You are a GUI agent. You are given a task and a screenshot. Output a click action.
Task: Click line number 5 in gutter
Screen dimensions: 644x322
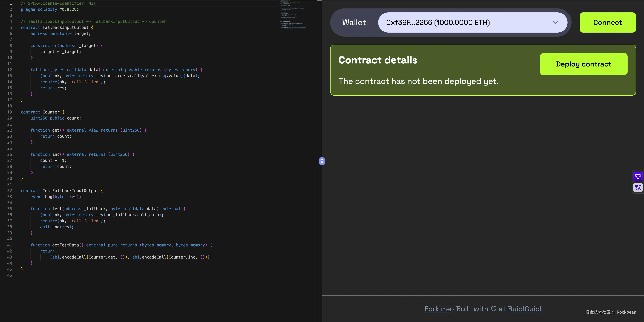tap(11, 28)
